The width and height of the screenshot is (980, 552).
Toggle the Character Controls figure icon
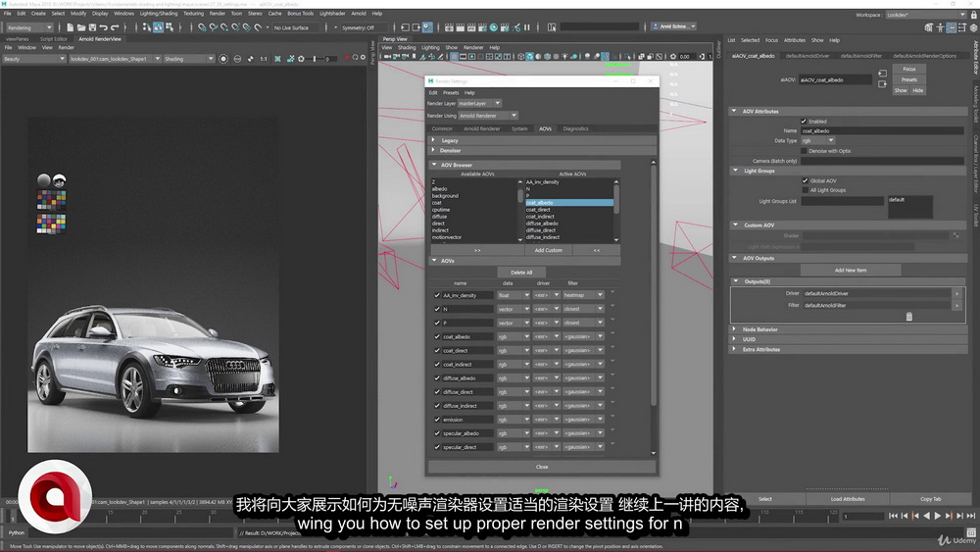point(940,27)
